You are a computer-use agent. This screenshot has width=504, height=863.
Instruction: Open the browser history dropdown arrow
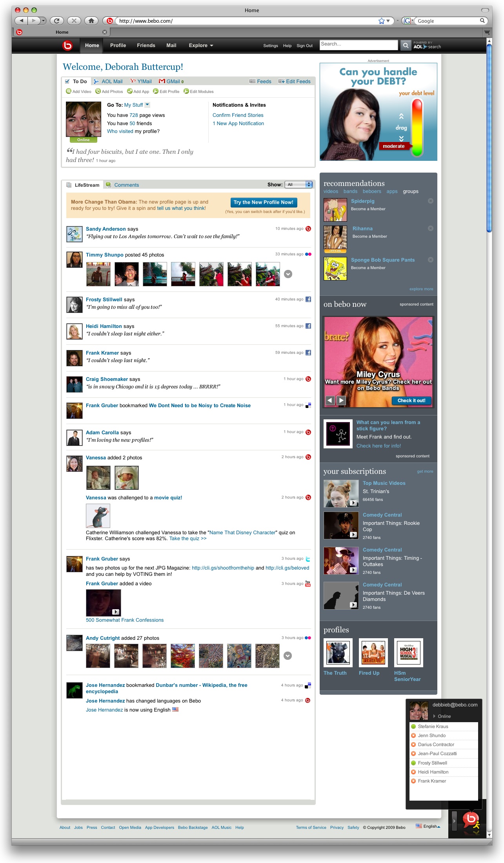coord(43,21)
